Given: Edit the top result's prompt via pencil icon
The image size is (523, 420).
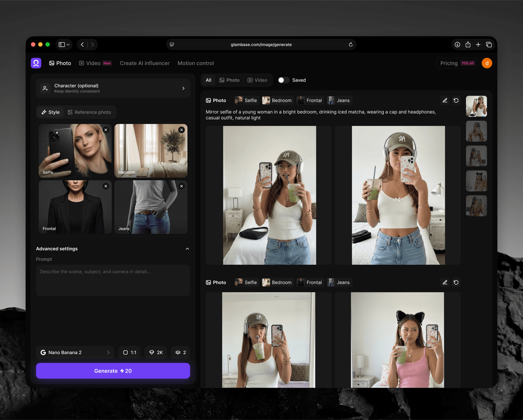Looking at the screenshot, I should click(x=445, y=100).
